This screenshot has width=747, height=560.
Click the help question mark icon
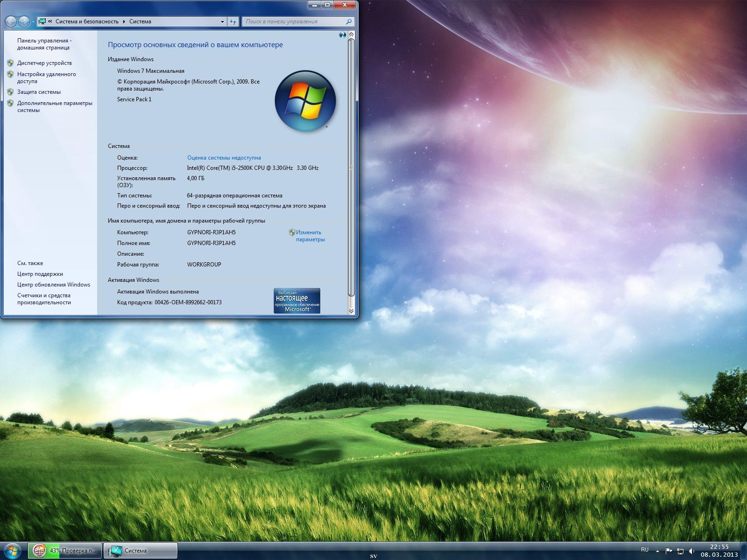pyautogui.click(x=343, y=35)
